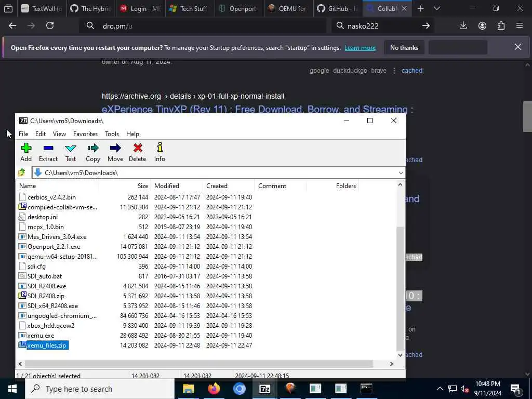
Task: Go back in Firefox
Action: coord(12,25)
